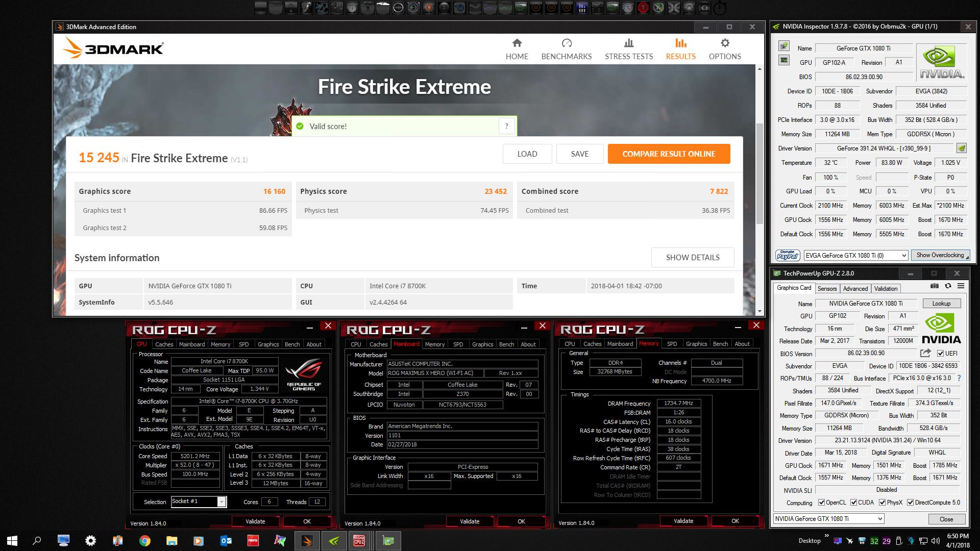Show hidden system tray icons chevron
Image resolution: width=980 pixels, height=551 pixels.
[x=826, y=537]
